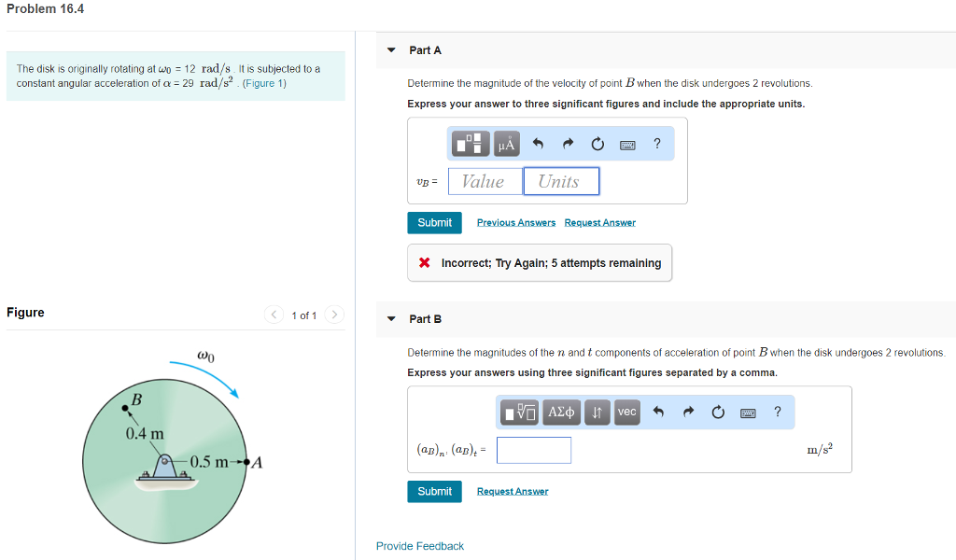Image resolution: width=956 pixels, height=560 pixels.
Task: Submit the answer for Part A
Action: click(x=434, y=222)
